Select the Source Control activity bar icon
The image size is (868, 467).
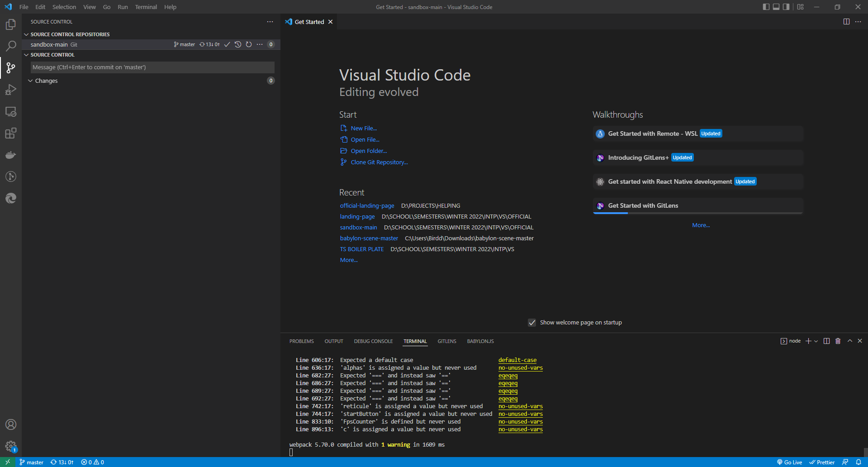pos(11,68)
